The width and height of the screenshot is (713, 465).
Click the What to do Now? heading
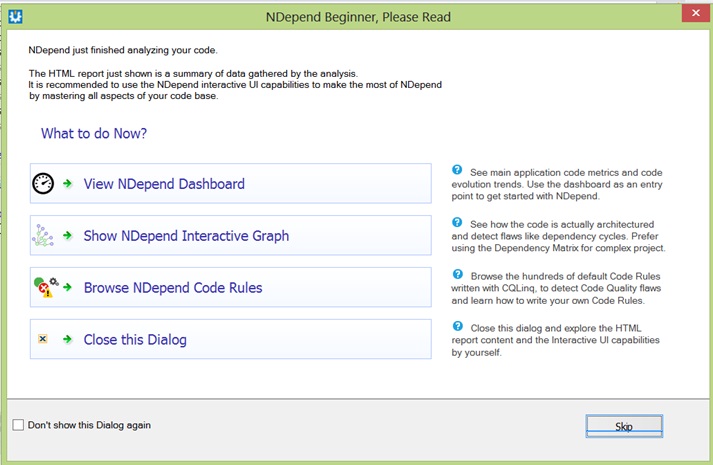pyautogui.click(x=94, y=134)
